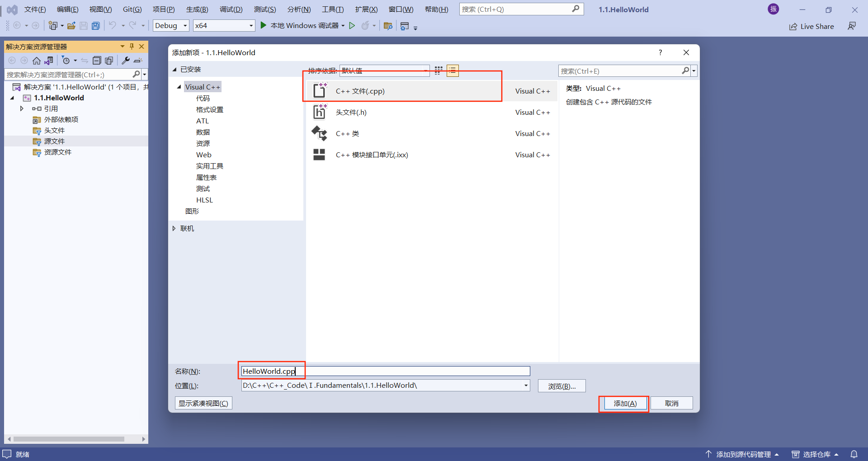Select the C++ File (.cpp) template
This screenshot has width=868, height=461.
point(432,91)
